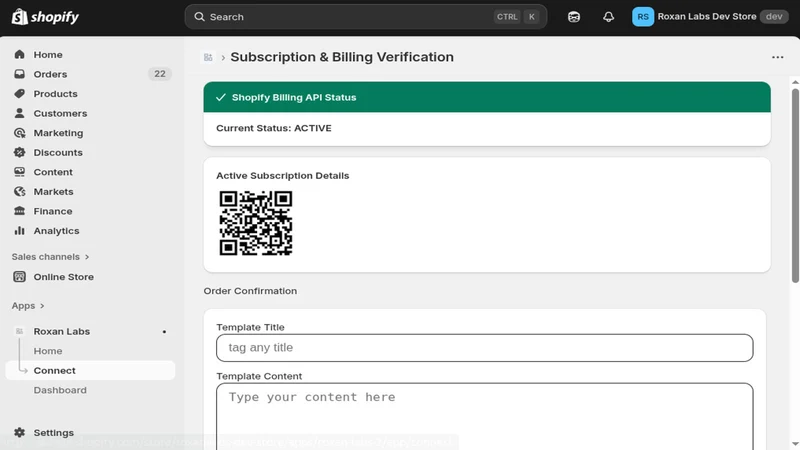This screenshot has height=450, width=800.
Task: Click the Billing API Status checkmark
Action: pos(220,97)
